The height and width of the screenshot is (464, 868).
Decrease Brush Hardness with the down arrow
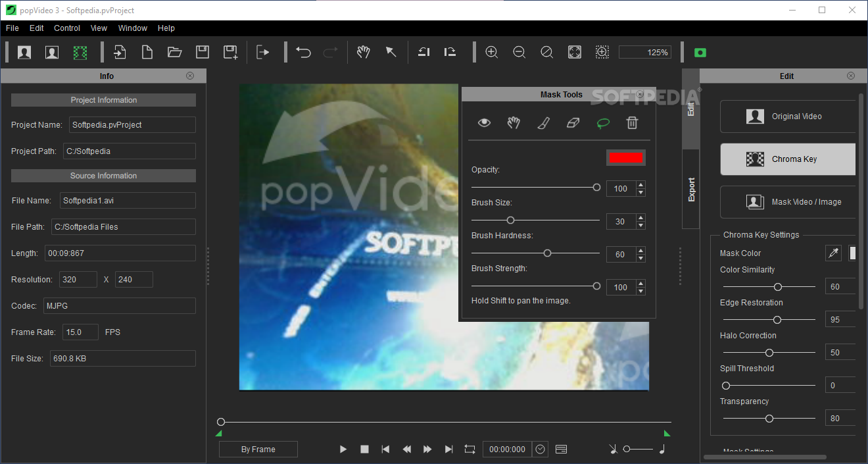(641, 259)
